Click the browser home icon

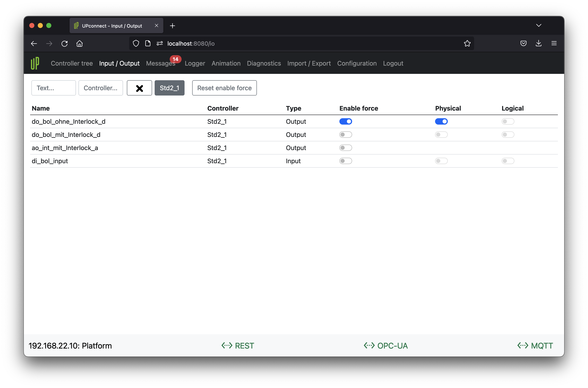[x=79, y=44]
